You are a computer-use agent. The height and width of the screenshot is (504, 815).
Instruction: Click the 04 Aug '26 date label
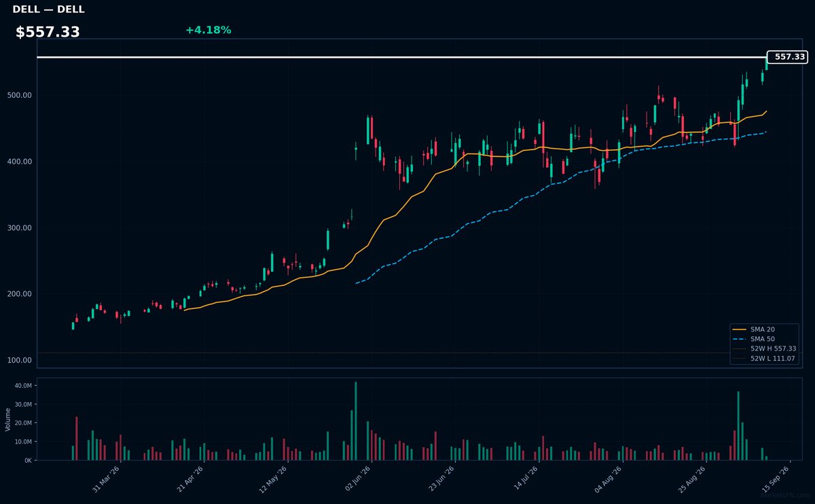click(x=609, y=479)
